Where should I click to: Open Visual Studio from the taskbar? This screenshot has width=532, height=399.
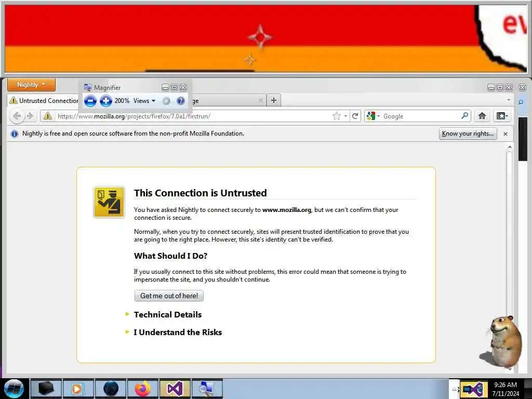175,389
